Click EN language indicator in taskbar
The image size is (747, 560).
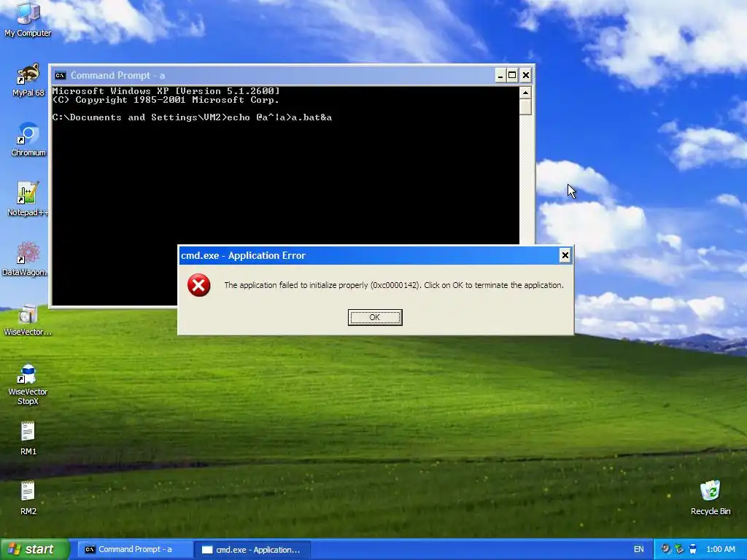coord(638,550)
